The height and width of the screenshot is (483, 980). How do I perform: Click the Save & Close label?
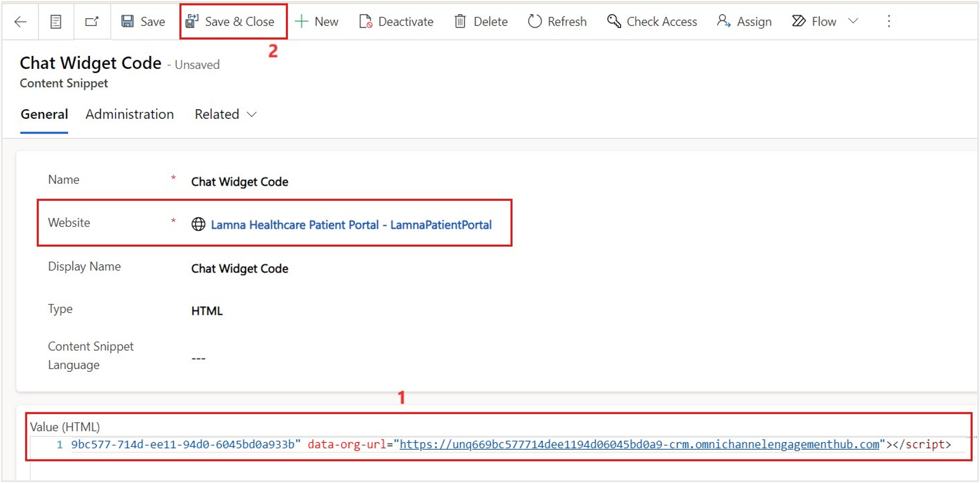point(240,22)
